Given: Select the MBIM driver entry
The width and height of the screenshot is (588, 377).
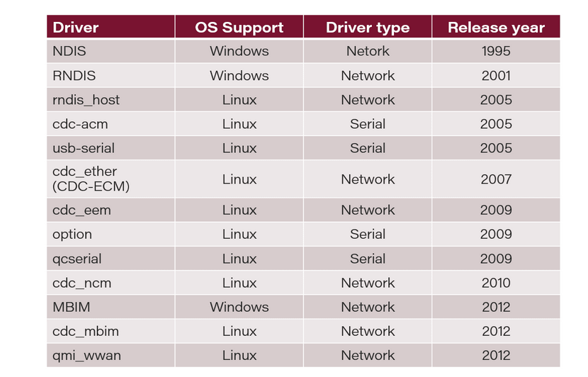Looking at the screenshot, I should [x=70, y=307].
